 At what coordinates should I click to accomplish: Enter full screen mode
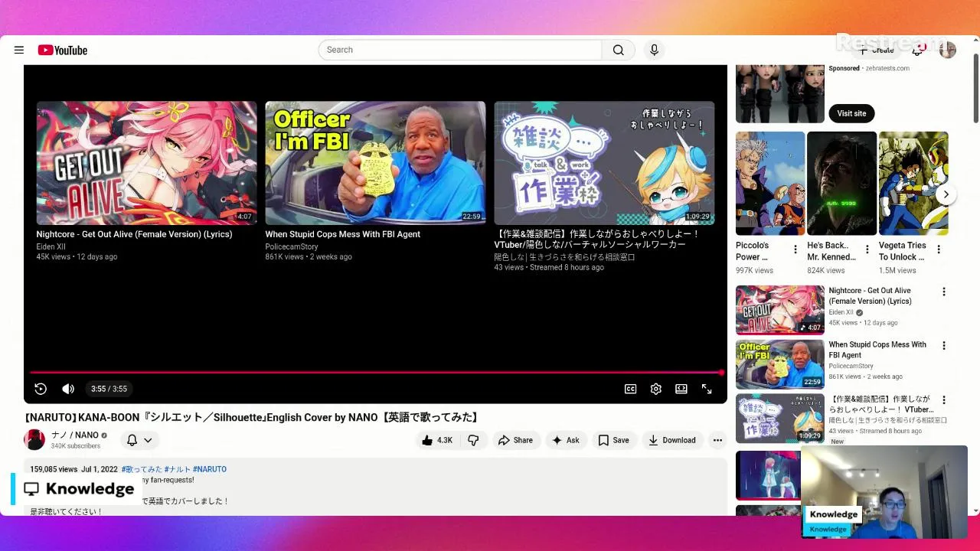point(707,389)
